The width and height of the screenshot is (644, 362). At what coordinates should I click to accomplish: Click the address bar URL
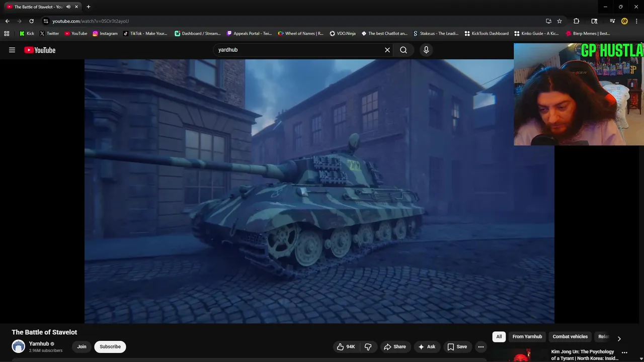tap(91, 21)
